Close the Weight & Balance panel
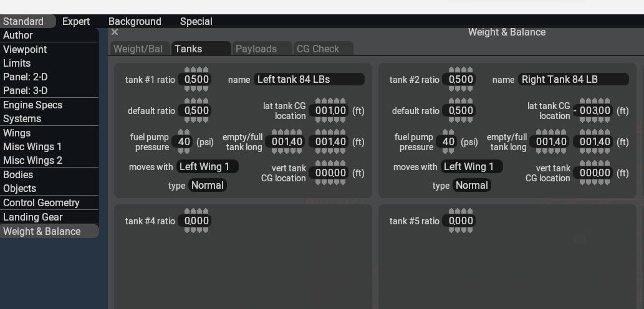 115,32
